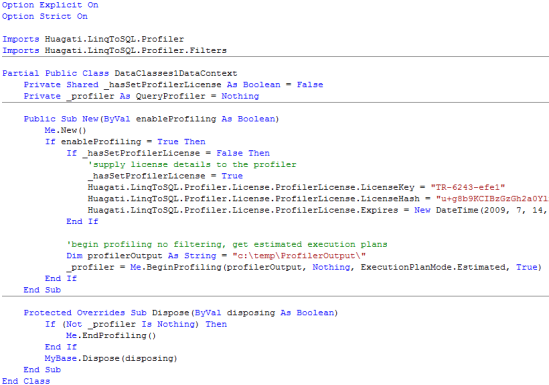Click 'End Sub' closing the constructor

(42, 290)
